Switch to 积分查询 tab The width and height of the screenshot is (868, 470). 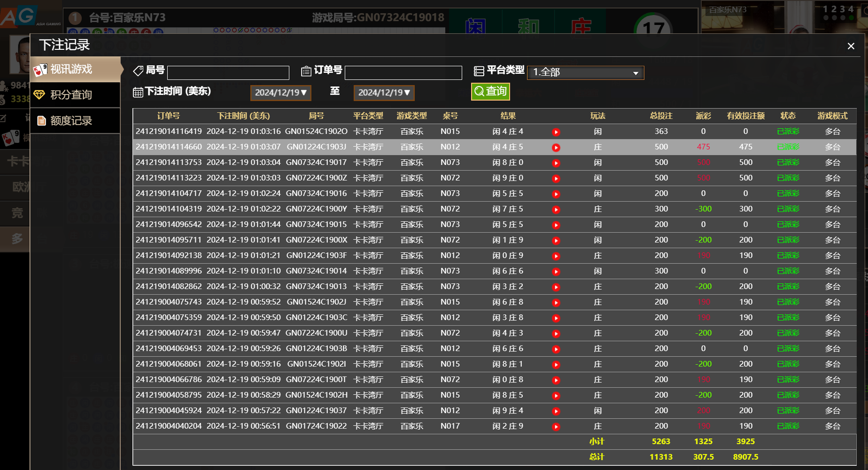click(x=75, y=95)
